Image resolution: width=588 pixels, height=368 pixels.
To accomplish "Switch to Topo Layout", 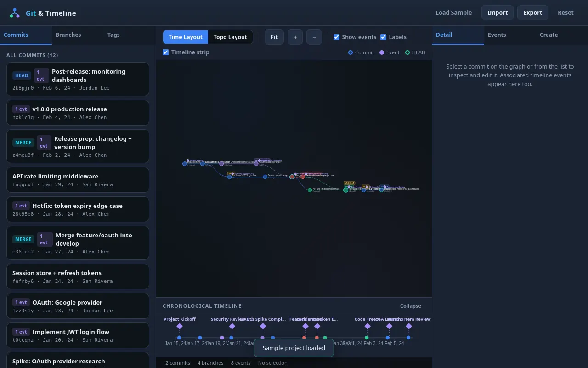I will [230, 37].
